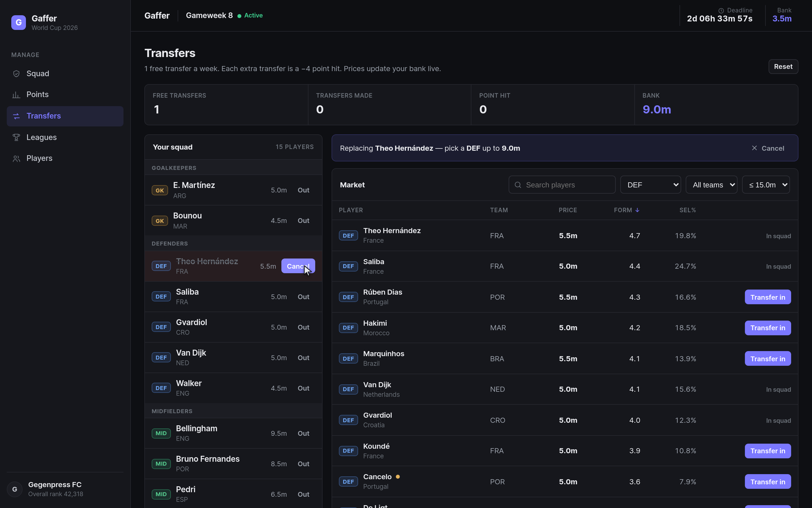This screenshot has height=508, width=812.
Task: Click the Players people icon
Action: 16,159
